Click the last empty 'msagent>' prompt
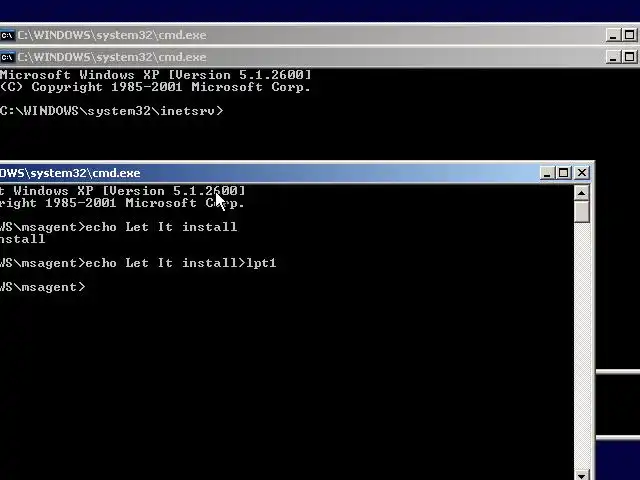Image resolution: width=640 pixels, height=480 pixels. tap(43, 287)
